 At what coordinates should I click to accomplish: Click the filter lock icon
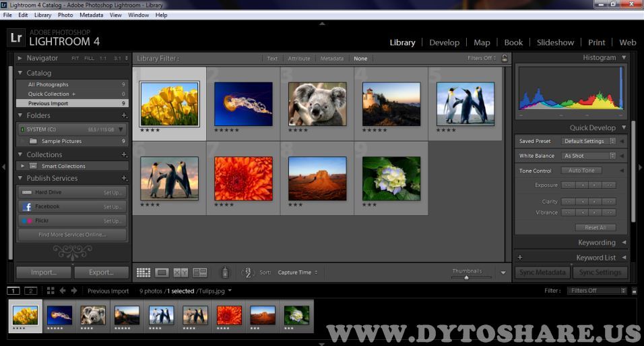point(505,58)
